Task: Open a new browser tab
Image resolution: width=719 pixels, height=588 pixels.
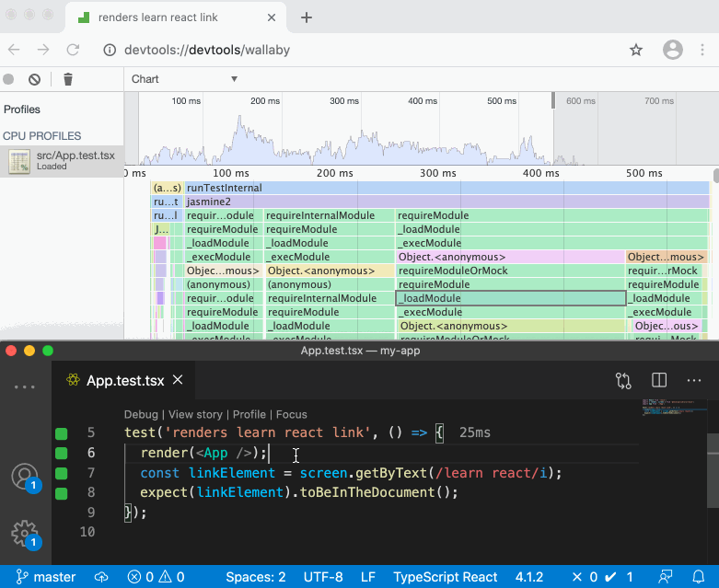Action: click(x=307, y=17)
